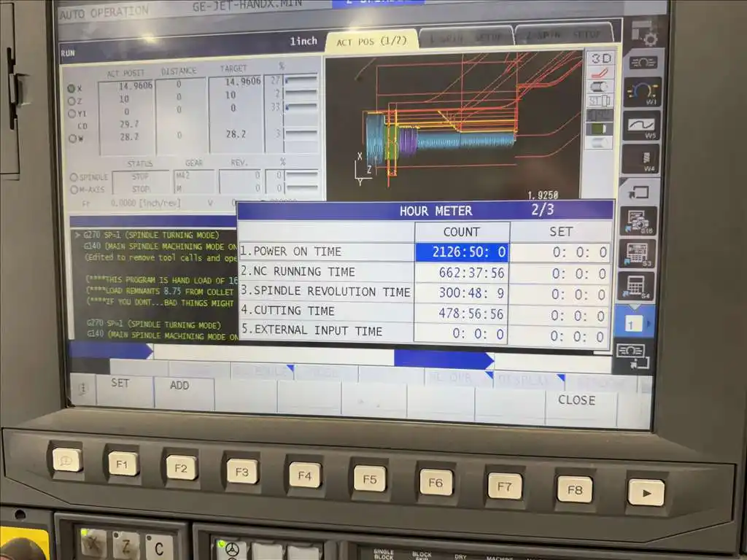Viewport: 747px width, 560px height.
Task: Select the SPINDLE radio button
Action: click(74, 177)
